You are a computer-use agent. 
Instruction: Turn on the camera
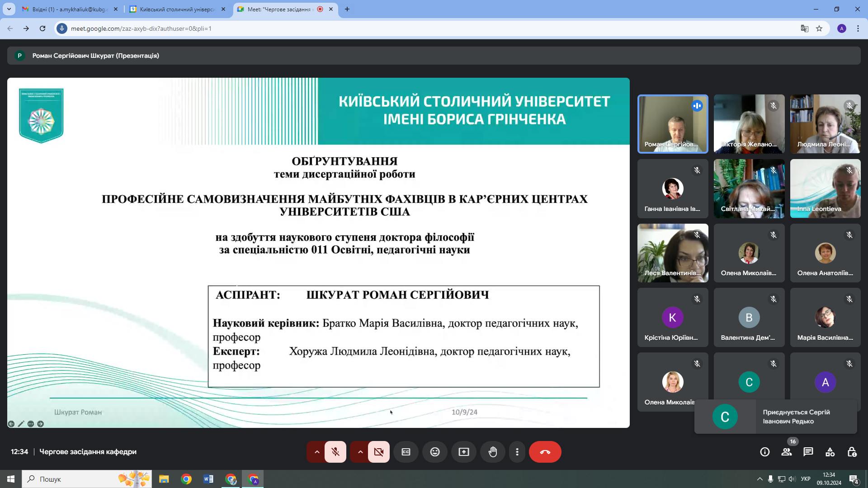pos(379,451)
